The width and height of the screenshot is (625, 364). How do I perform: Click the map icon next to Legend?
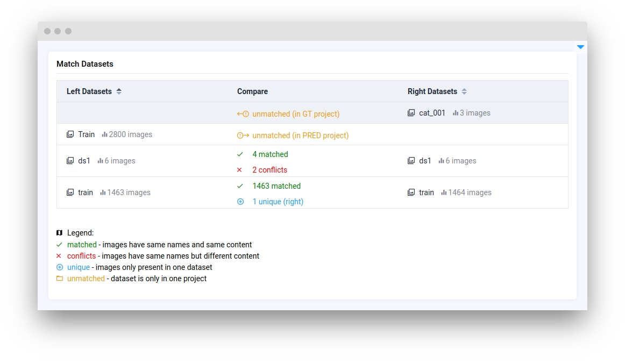coord(60,233)
